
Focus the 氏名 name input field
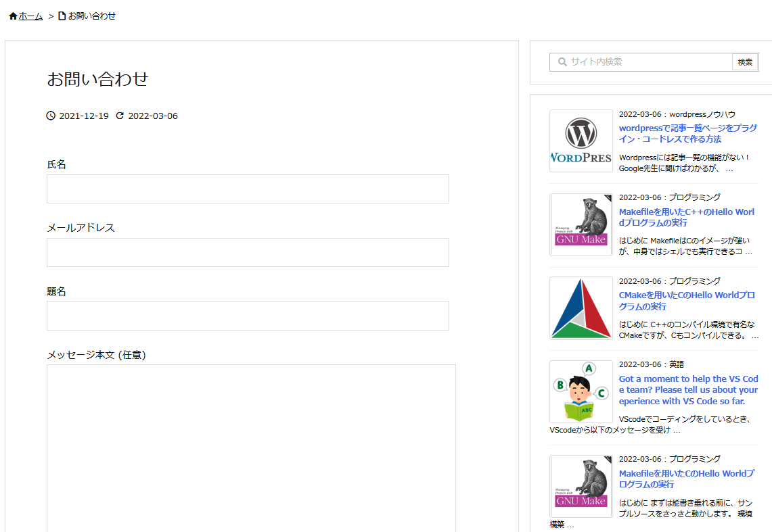248,189
